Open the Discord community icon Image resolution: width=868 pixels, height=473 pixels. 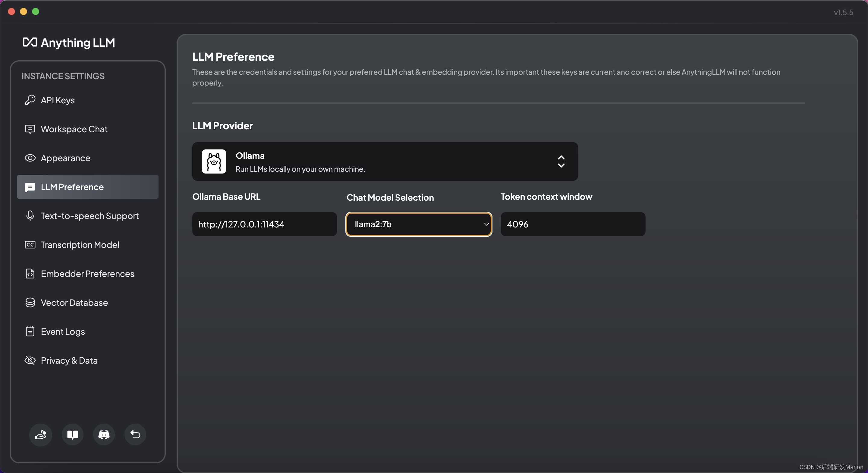point(104,435)
